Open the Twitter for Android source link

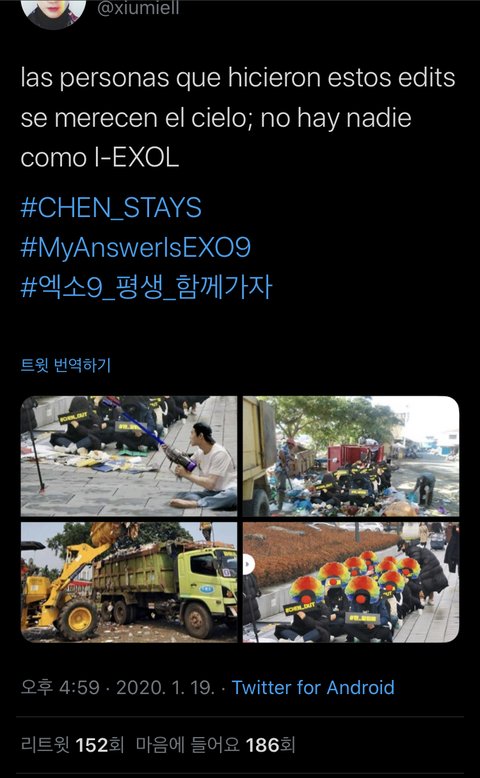(313, 688)
